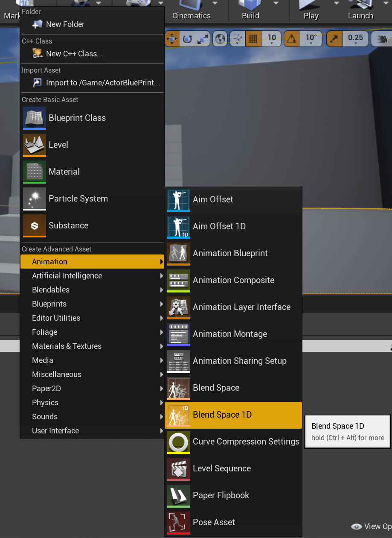Screen dimensions: 392x538
Task: Click the Animation Composite icon
Action: tap(179, 280)
